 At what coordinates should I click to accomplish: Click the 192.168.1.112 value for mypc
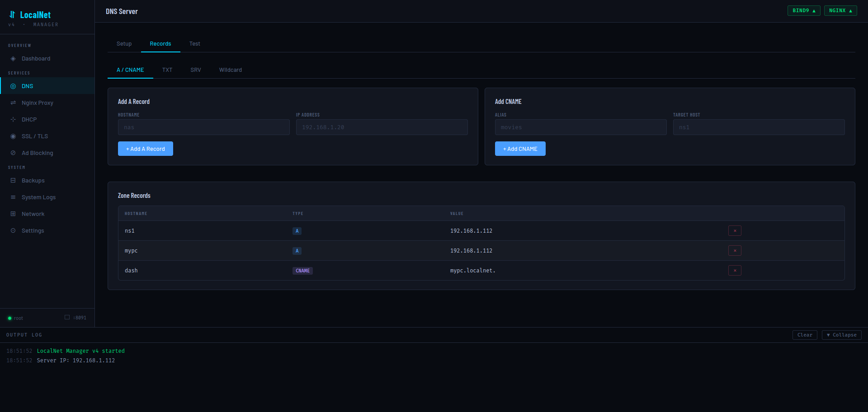(471, 251)
